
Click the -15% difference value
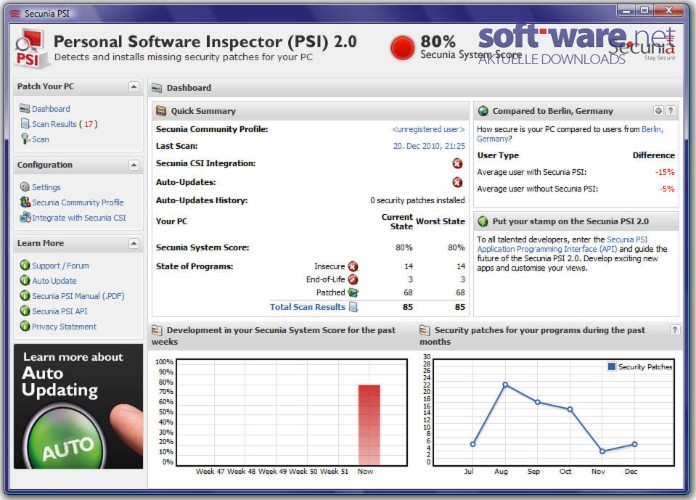pos(664,172)
